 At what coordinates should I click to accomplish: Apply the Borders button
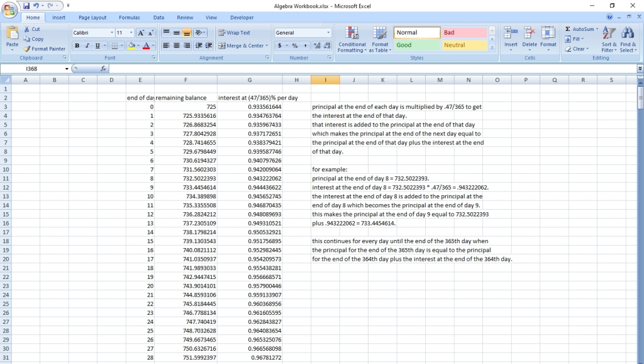[x=114, y=45]
